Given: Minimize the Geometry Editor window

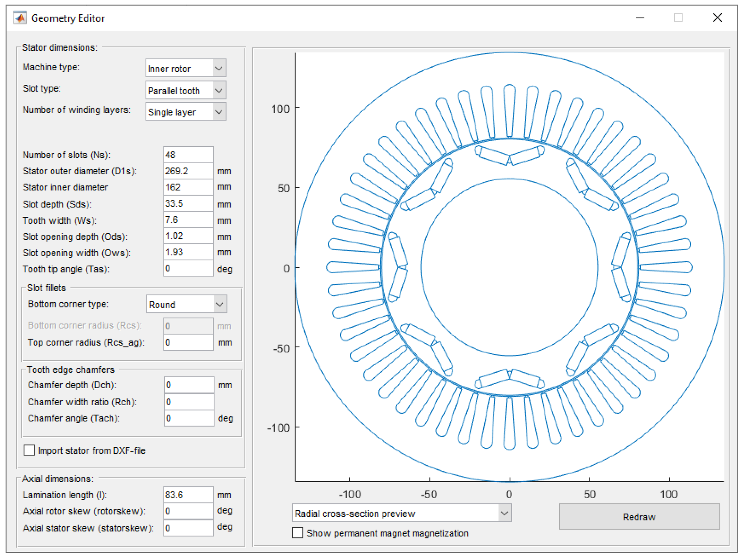Looking at the screenshot, I should pos(640,18).
